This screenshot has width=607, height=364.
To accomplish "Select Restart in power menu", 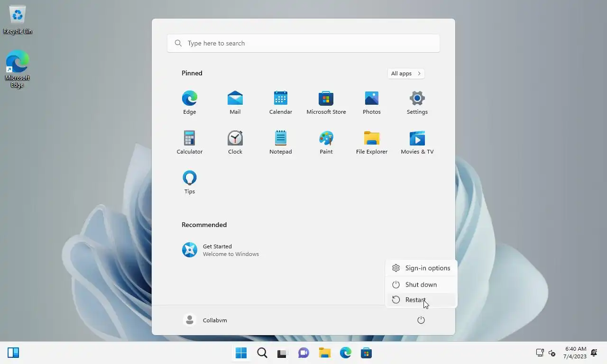I will [421, 300].
